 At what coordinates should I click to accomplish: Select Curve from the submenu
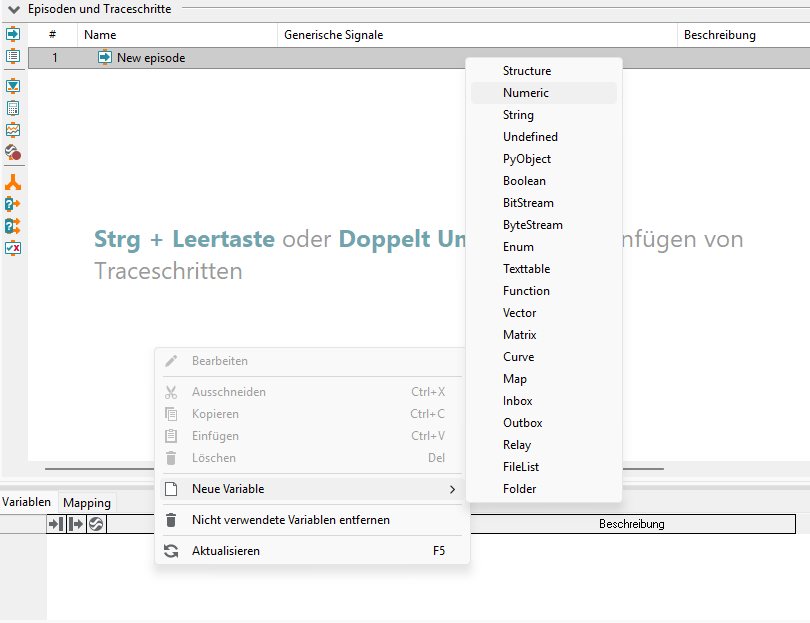coord(544,357)
